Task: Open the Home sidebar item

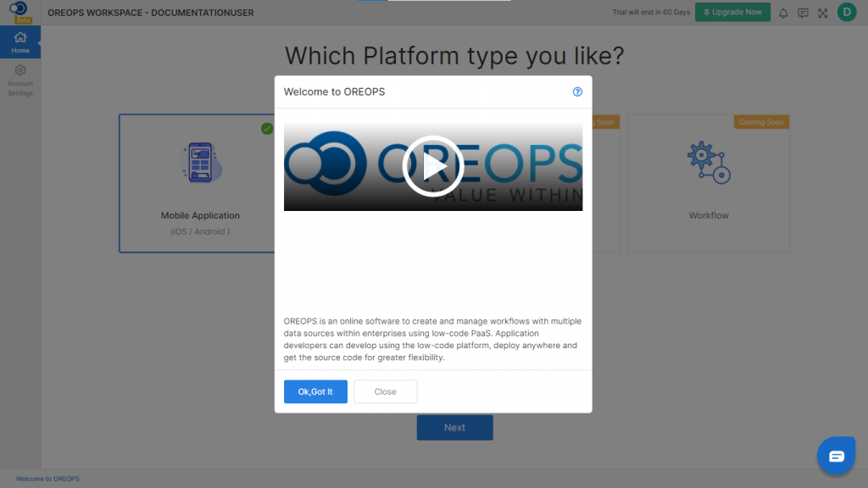Action: pyautogui.click(x=20, y=42)
